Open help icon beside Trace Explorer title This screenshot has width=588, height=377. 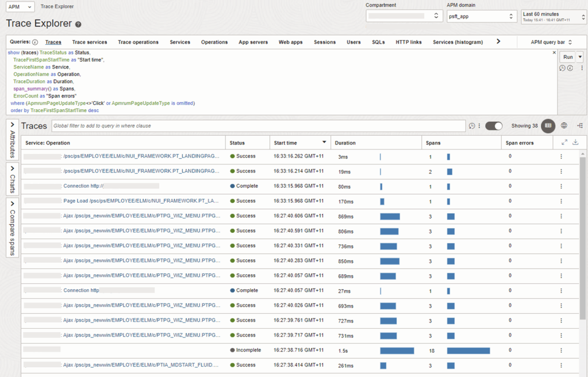coord(78,25)
